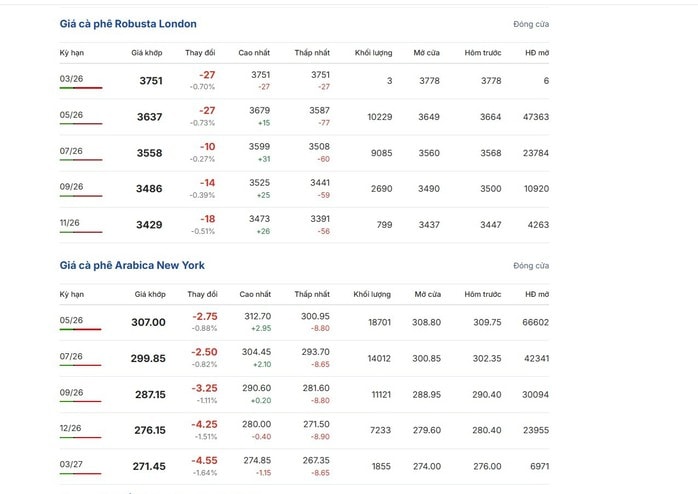Select the Robusta 07/26 contract term
The width and height of the screenshot is (698, 494).
71,151
